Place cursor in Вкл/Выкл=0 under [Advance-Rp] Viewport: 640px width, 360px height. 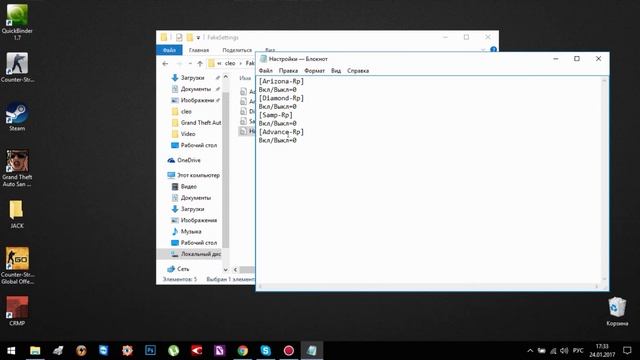point(278,140)
